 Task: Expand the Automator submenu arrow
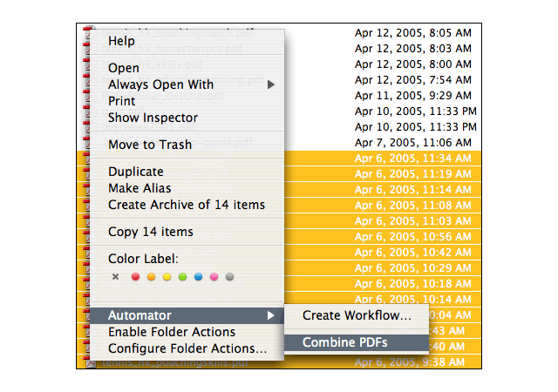(271, 315)
